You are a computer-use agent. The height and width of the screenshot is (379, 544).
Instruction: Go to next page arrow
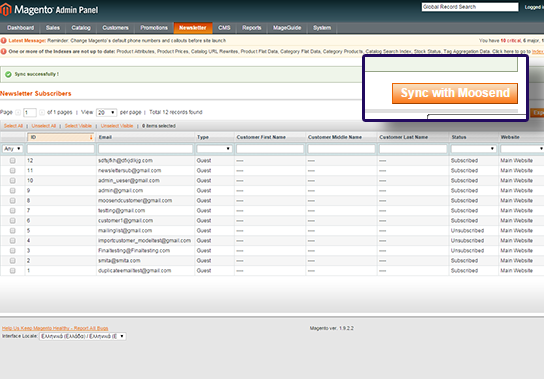pyautogui.click(x=42, y=112)
